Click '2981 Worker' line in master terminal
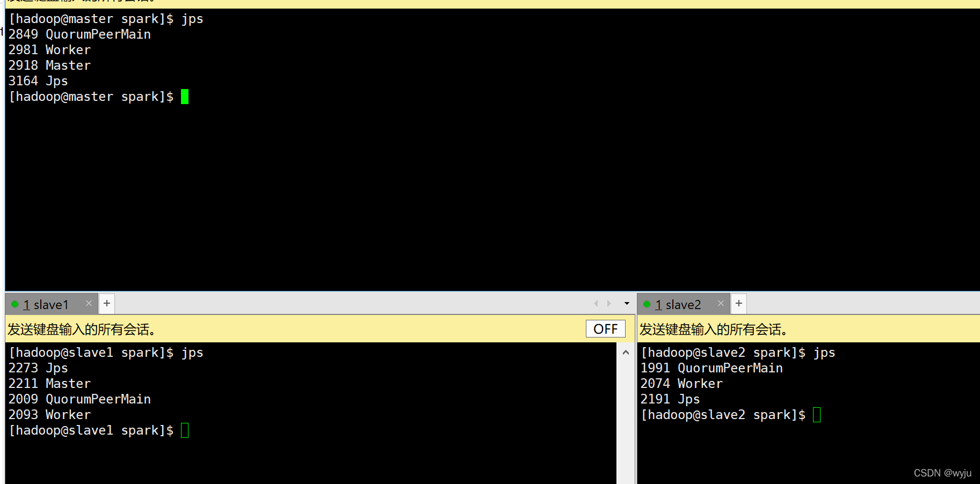This screenshot has width=980, height=484. (x=49, y=50)
